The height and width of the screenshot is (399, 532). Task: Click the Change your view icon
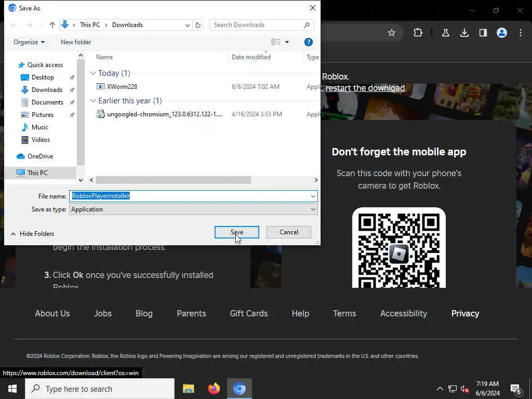click(x=276, y=42)
